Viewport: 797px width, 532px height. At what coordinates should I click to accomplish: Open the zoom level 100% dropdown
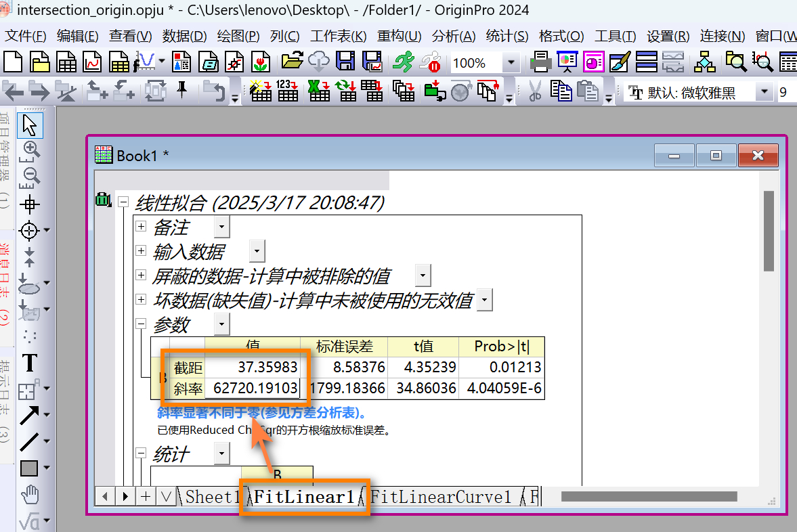pyautogui.click(x=511, y=63)
